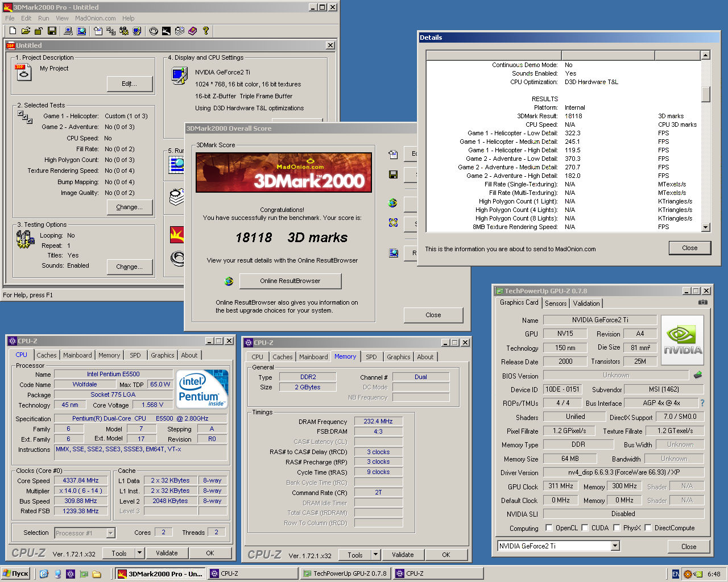Click the yellow question mark toolbar icon
The height and width of the screenshot is (582, 728).
click(206, 31)
